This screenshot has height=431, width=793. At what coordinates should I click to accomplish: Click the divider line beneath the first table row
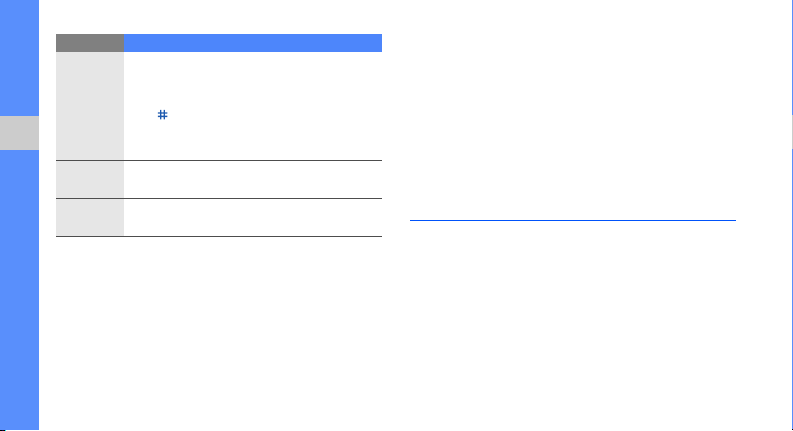point(219,160)
